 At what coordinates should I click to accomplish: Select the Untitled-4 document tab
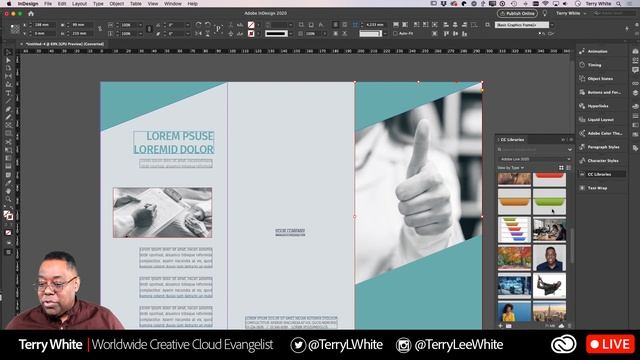pyautogui.click(x=64, y=44)
